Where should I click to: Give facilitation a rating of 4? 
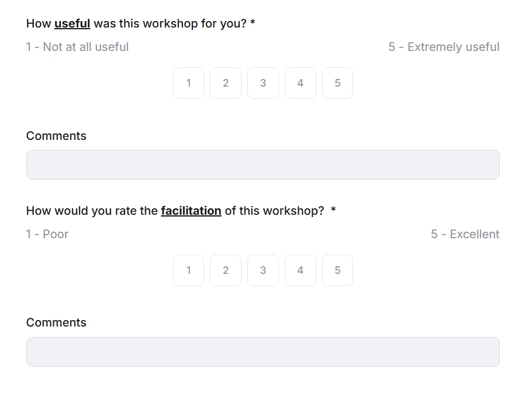(300, 270)
